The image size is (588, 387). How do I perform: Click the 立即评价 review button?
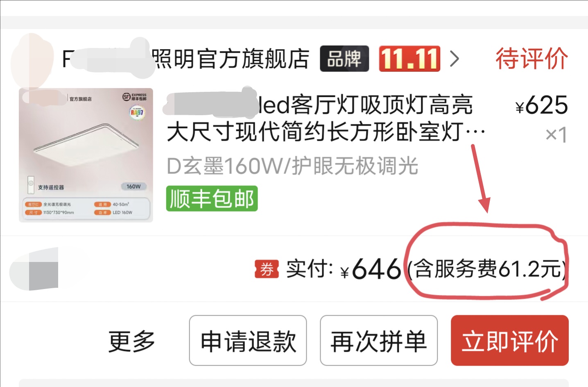pyautogui.click(x=510, y=340)
